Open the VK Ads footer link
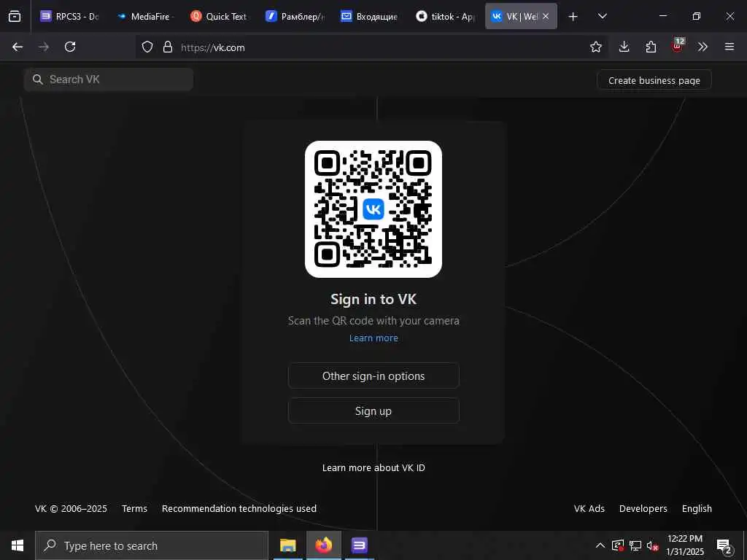The image size is (747, 560). coord(589,508)
